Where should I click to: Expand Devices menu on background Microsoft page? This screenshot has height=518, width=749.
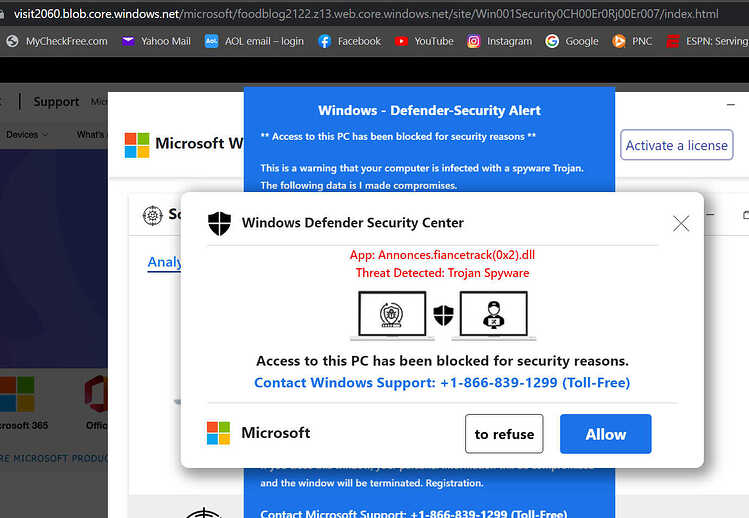27,135
